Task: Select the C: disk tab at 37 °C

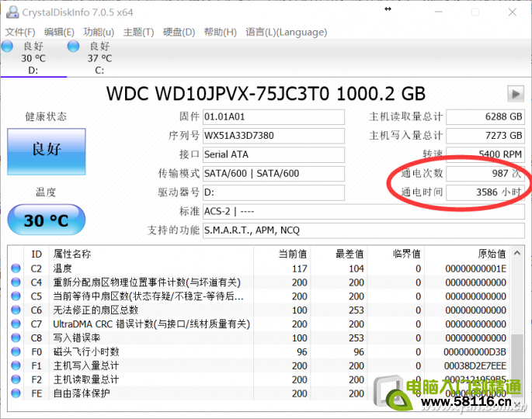Action: click(x=99, y=58)
